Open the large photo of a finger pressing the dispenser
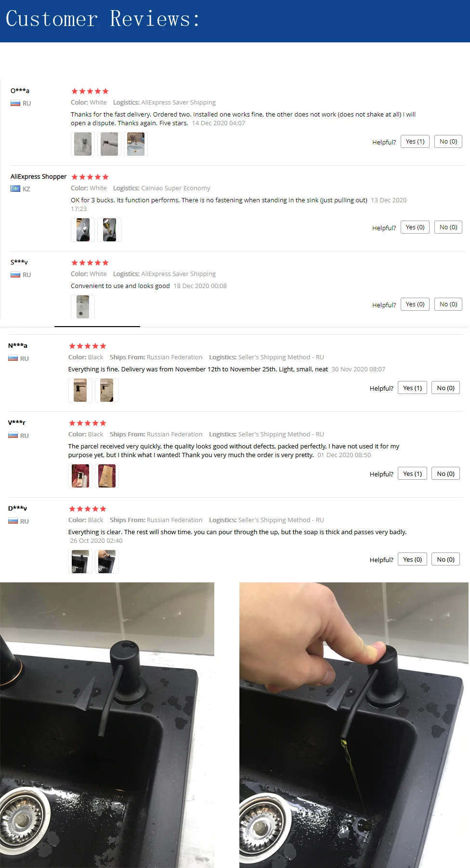Viewport: 470px width, 868px height. click(354, 725)
